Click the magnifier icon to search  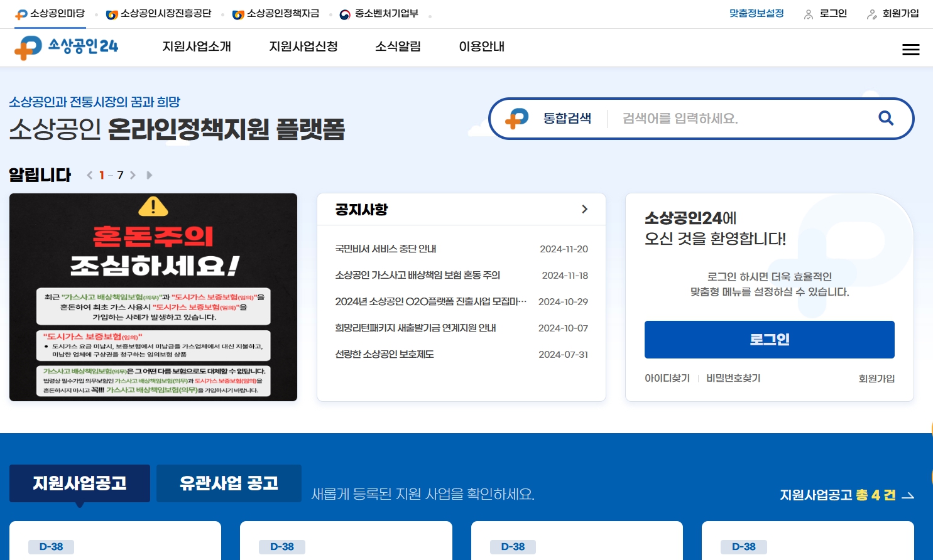coord(886,118)
